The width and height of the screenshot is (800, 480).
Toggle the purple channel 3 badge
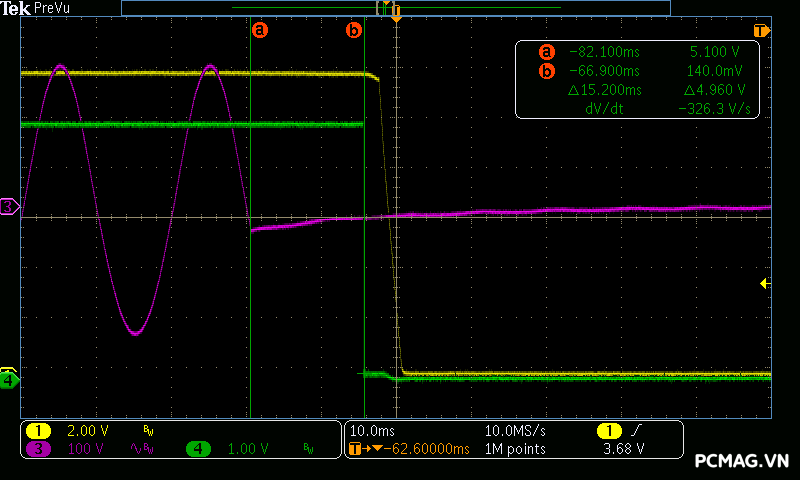[39, 449]
